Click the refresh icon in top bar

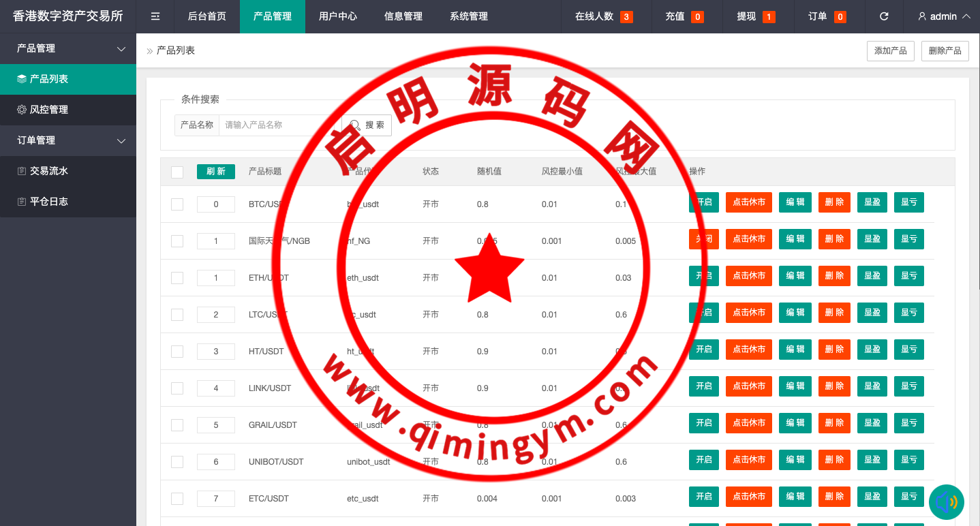[x=884, y=16]
